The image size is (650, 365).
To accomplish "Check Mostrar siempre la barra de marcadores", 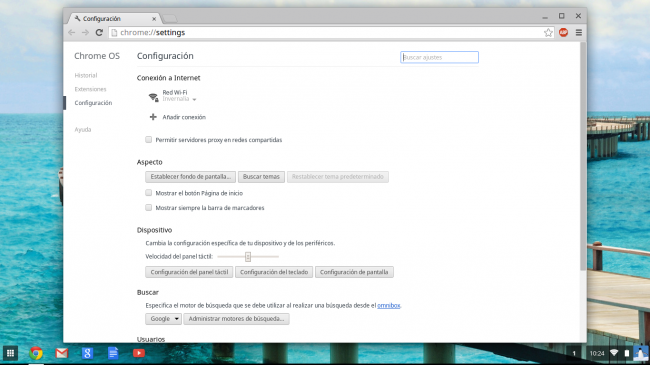I will [148, 207].
